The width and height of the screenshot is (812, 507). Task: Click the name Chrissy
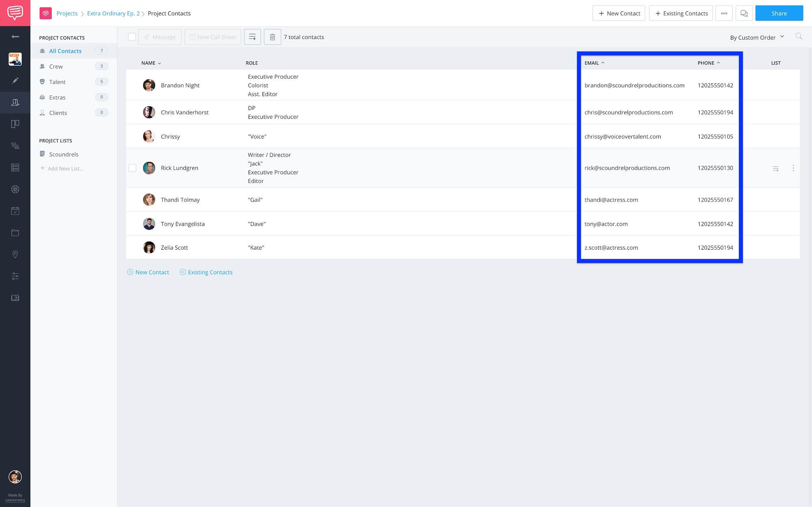point(171,136)
